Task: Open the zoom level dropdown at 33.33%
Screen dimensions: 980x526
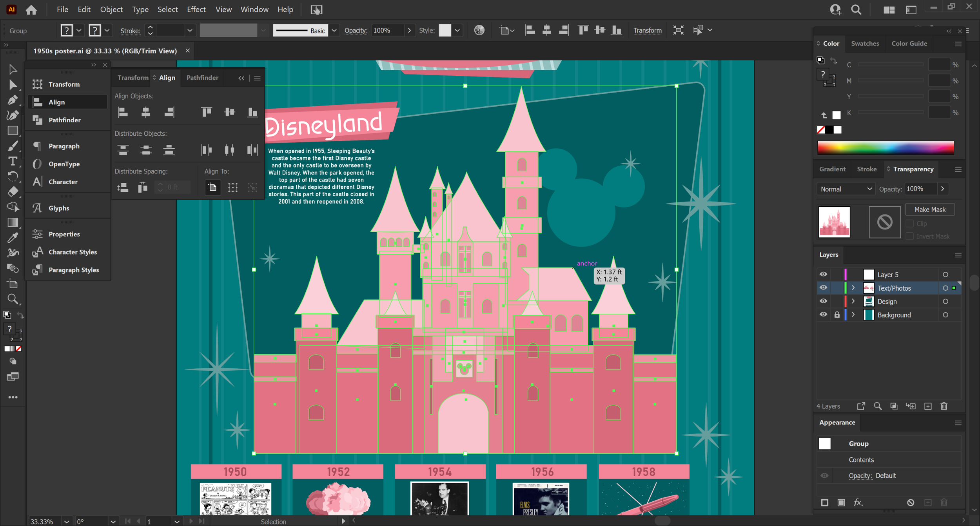Action: point(66,522)
